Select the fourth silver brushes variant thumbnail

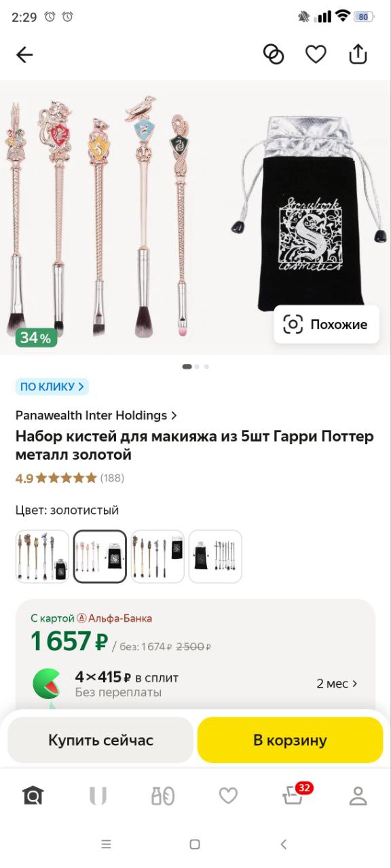tap(215, 556)
